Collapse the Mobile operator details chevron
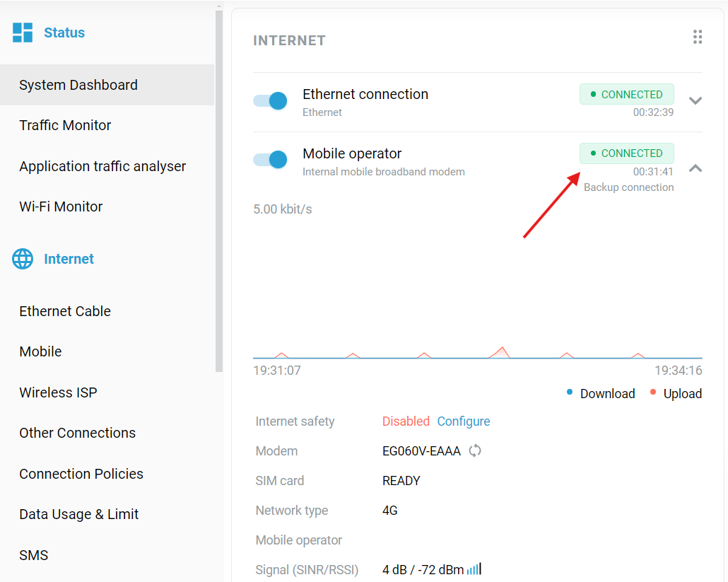 (x=695, y=168)
